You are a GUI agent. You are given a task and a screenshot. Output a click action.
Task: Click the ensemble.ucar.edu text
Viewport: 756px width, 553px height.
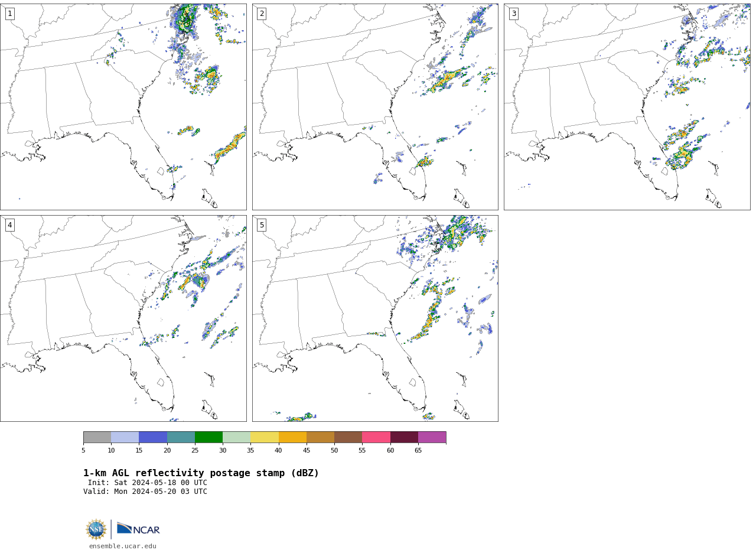click(x=123, y=547)
